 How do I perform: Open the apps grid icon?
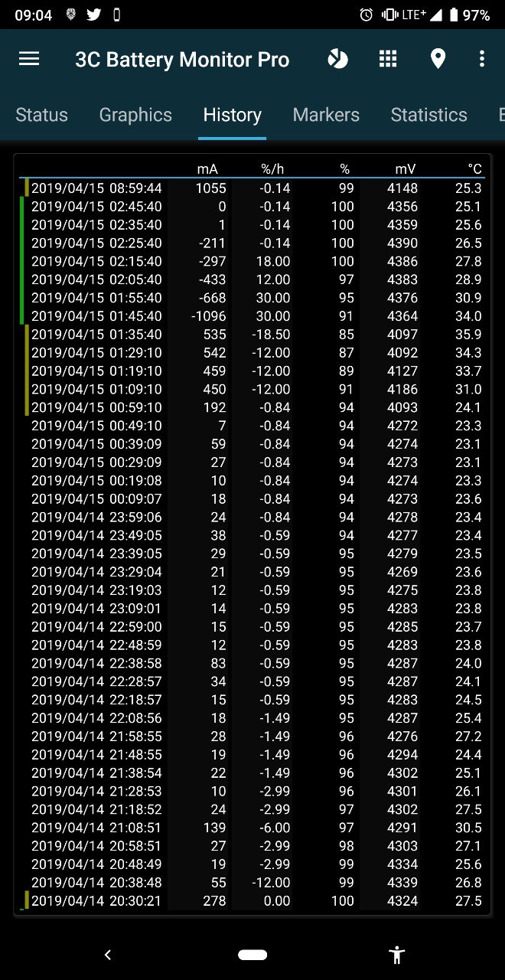(x=388, y=59)
